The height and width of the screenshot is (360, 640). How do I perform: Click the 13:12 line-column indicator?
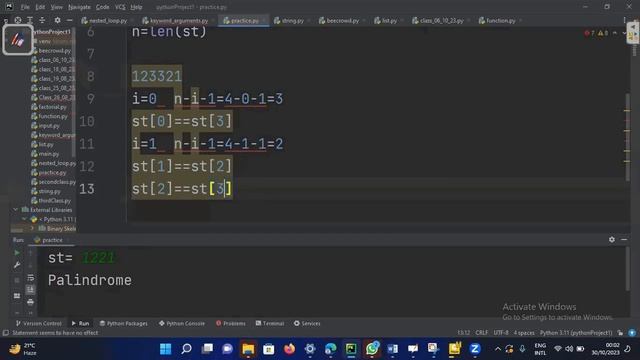tap(463, 333)
